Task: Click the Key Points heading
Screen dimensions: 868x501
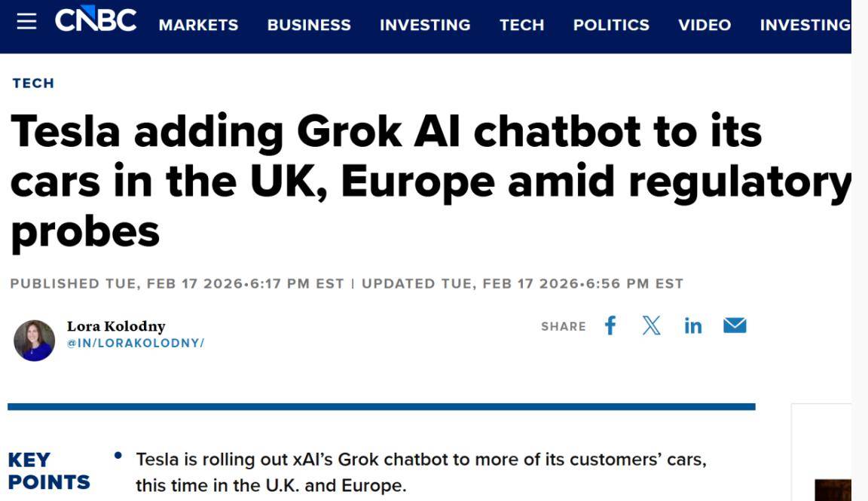Action: pos(48,471)
